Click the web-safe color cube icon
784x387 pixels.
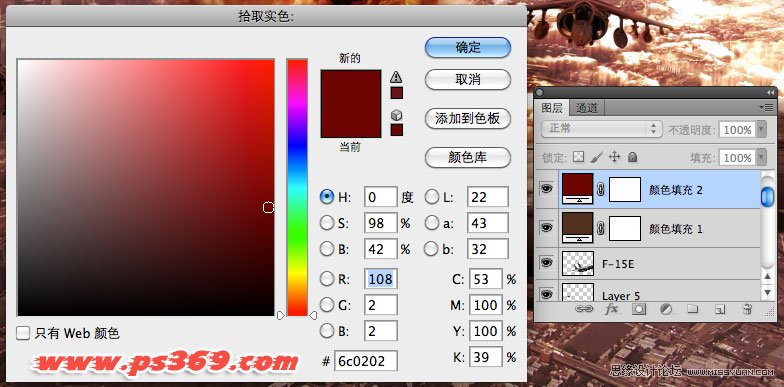tap(396, 116)
